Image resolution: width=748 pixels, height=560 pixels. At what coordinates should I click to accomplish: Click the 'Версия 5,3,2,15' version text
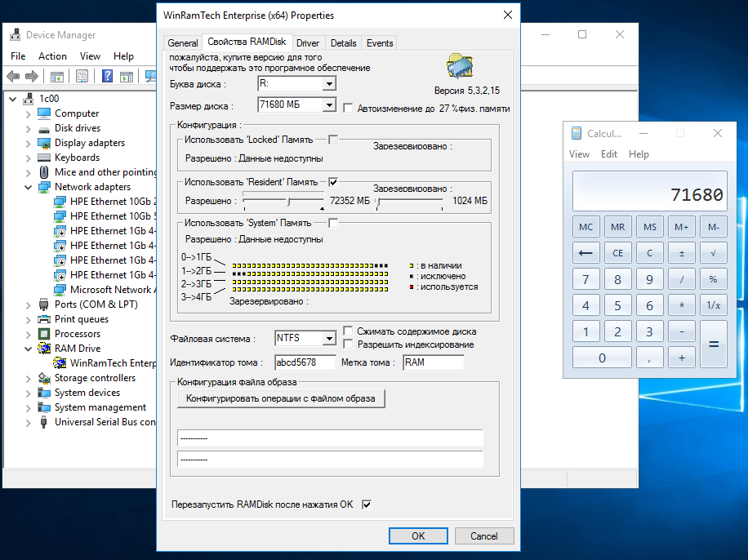[x=467, y=90]
